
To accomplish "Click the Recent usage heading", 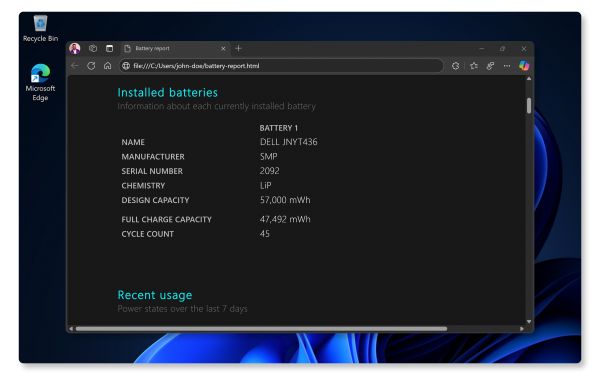I will [x=155, y=295].
